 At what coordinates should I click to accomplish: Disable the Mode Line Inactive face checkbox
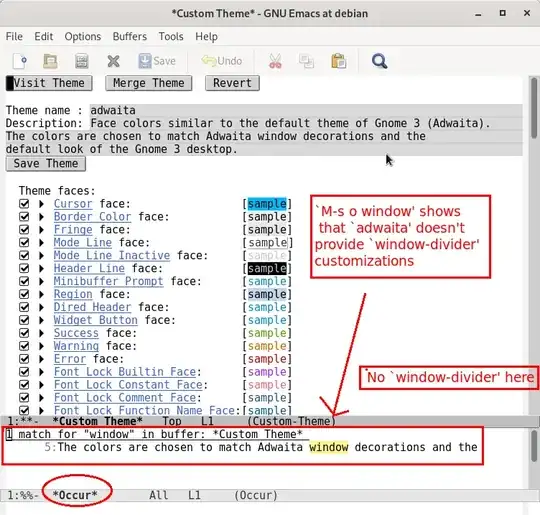24,255
